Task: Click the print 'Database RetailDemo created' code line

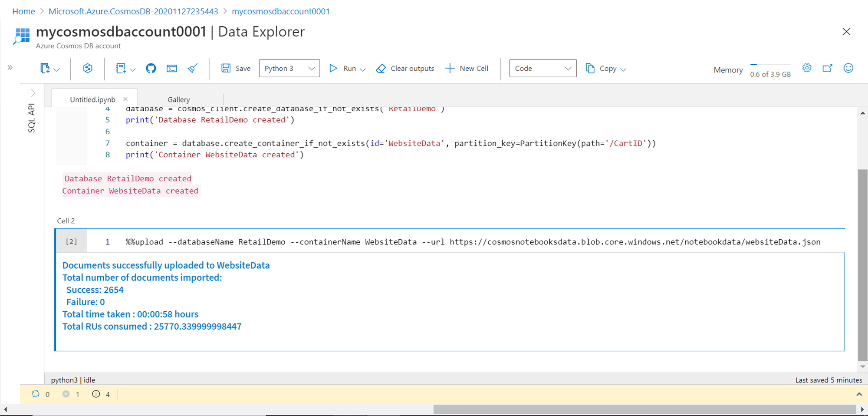Action: (210, 120)
